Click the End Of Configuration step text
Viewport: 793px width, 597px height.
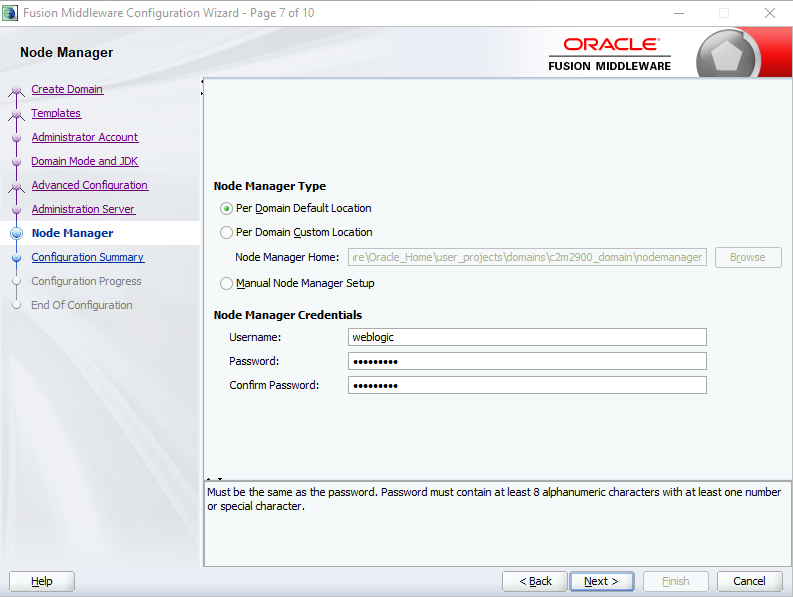point(82,305)
